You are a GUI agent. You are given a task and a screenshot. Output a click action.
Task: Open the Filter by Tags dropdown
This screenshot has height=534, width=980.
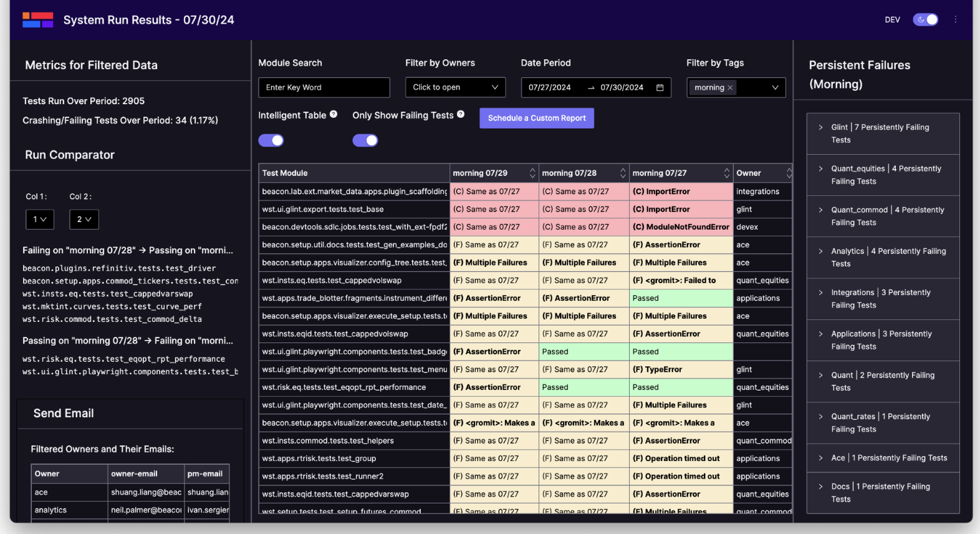pos(736,87)
